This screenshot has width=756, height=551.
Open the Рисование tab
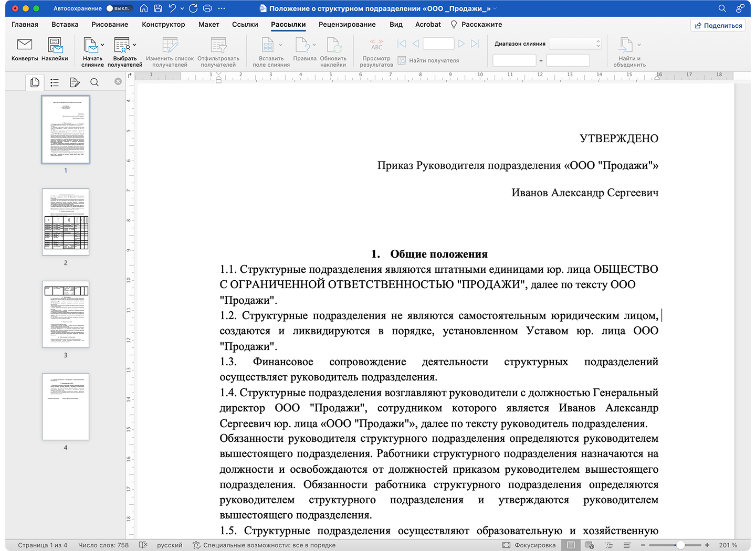coord(110,24)
